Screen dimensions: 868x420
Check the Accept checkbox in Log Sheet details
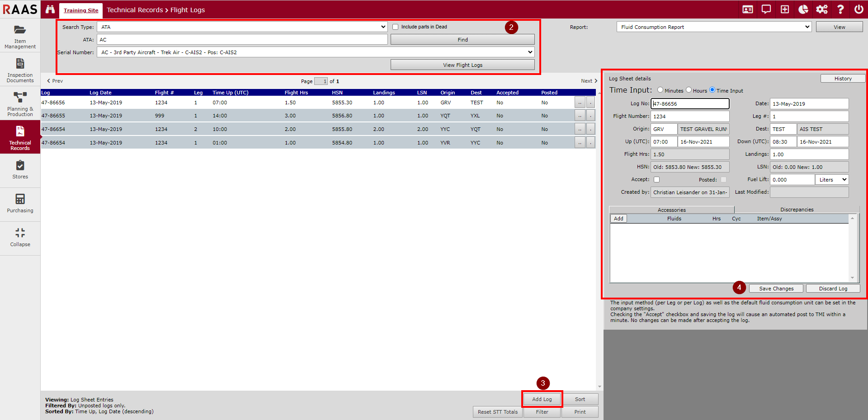point(656,179)
